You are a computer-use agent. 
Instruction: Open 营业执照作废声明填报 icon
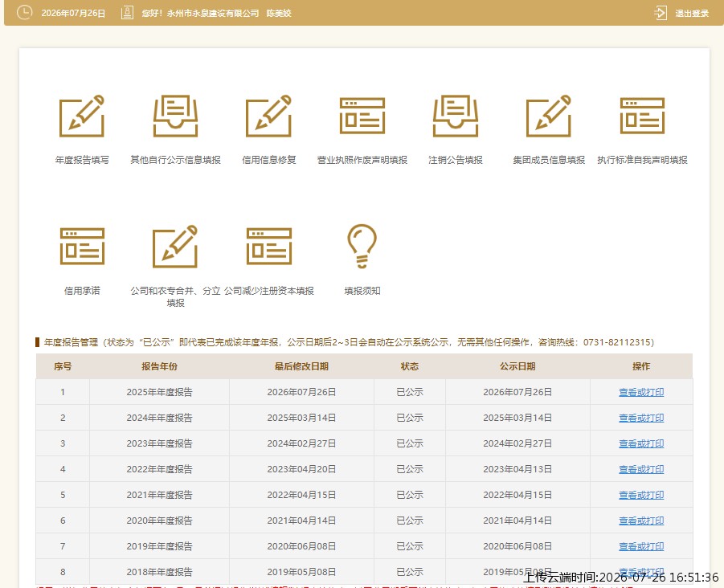[362, 116]
